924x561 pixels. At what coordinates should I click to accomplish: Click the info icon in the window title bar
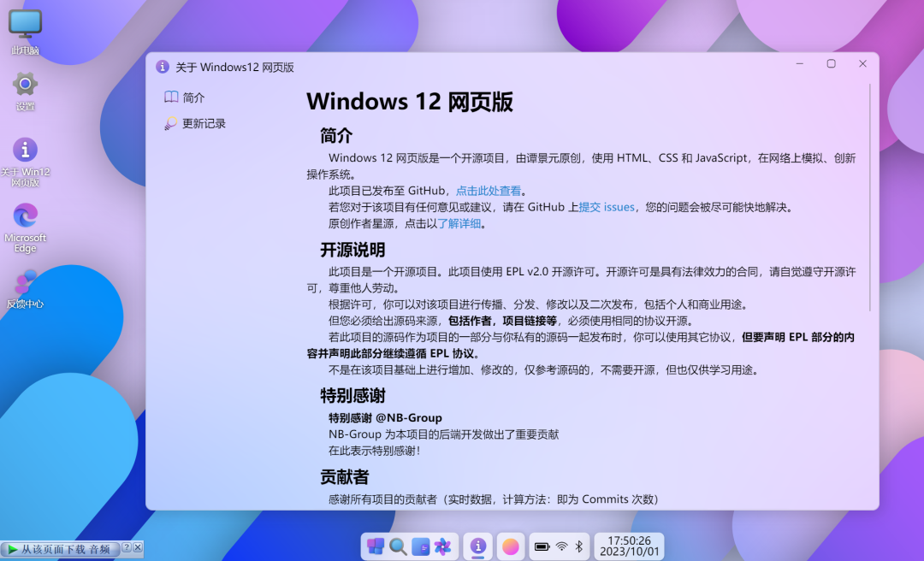tap(162, 67)
